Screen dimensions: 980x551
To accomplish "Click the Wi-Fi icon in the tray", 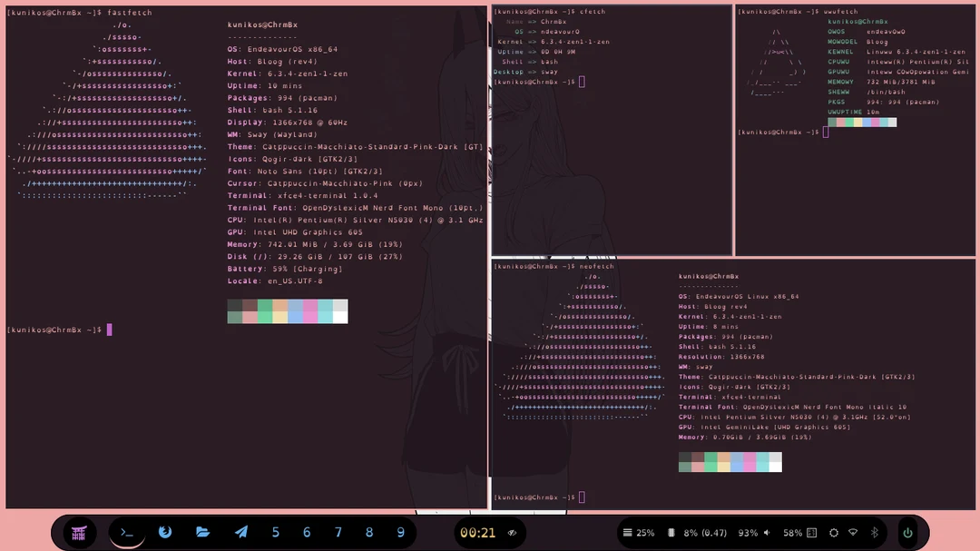I will pos(854,533).
